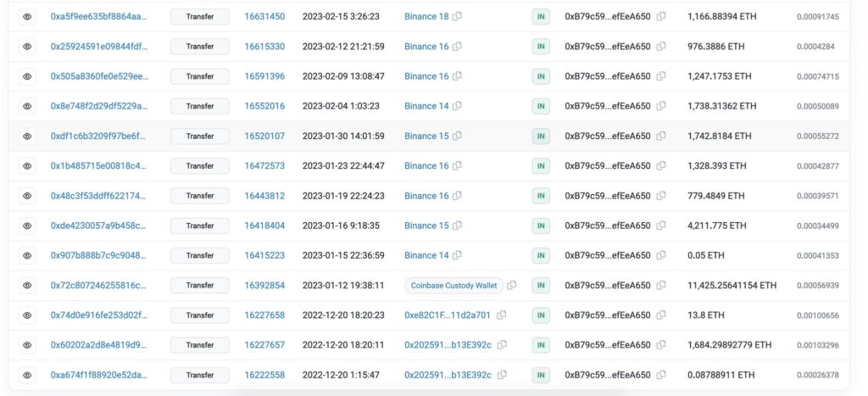Toggle eye preview for 0x72c807246255816c transaction
The image size is (868, 396).
pyautogui.click(x=27, y=285)
